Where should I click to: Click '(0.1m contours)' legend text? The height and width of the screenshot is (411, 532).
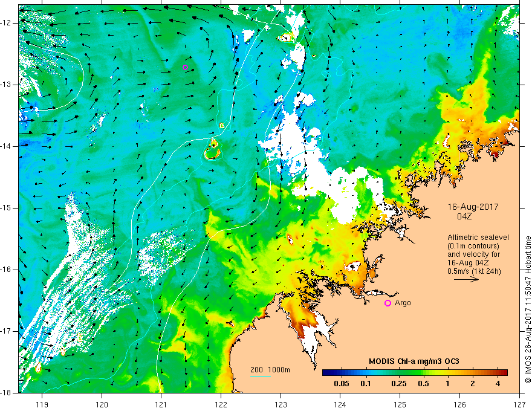[473, 246]
